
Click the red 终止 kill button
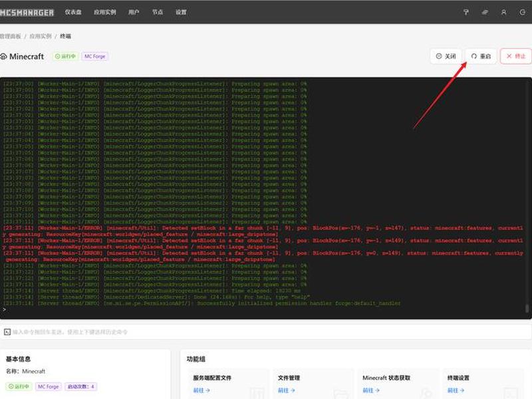click(516, 56)
